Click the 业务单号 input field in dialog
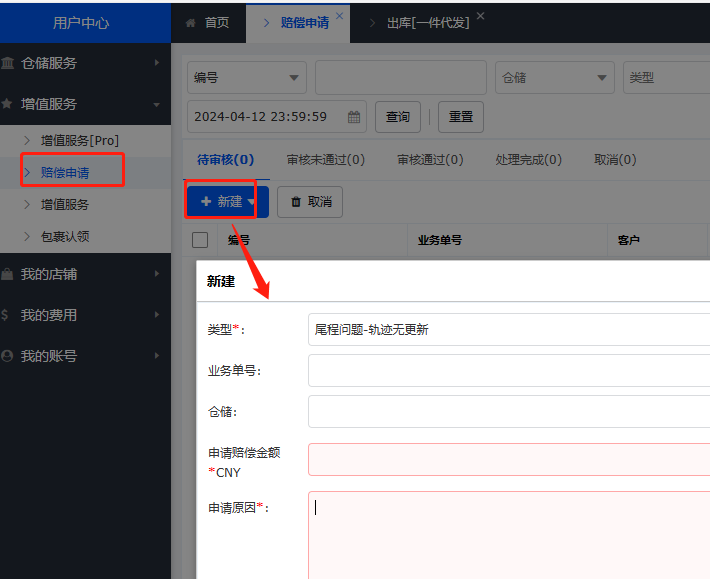Viewport: 710px width, 579px height. click(x=508, y=371)
